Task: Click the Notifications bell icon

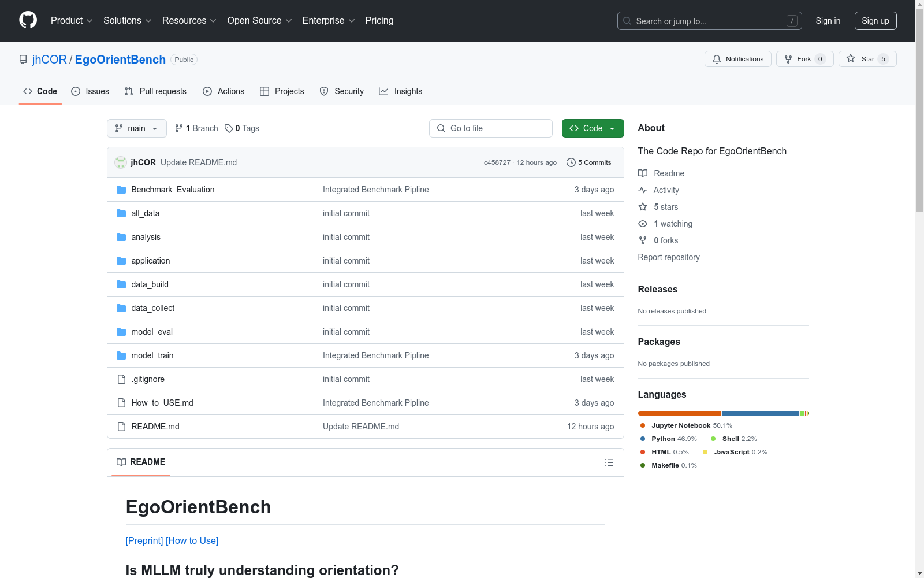Action: (717, 59)
